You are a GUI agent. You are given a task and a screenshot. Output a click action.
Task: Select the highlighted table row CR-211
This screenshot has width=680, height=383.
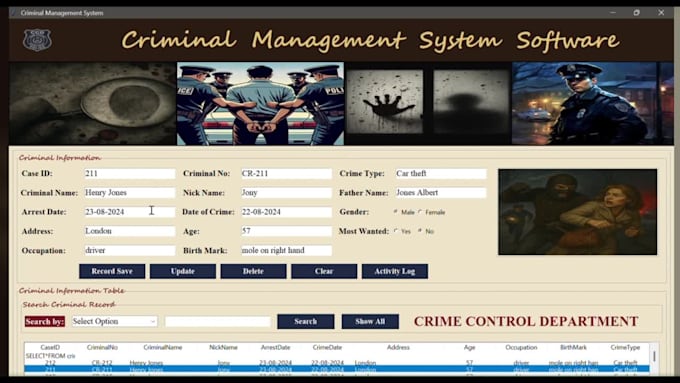click(337, 370)
